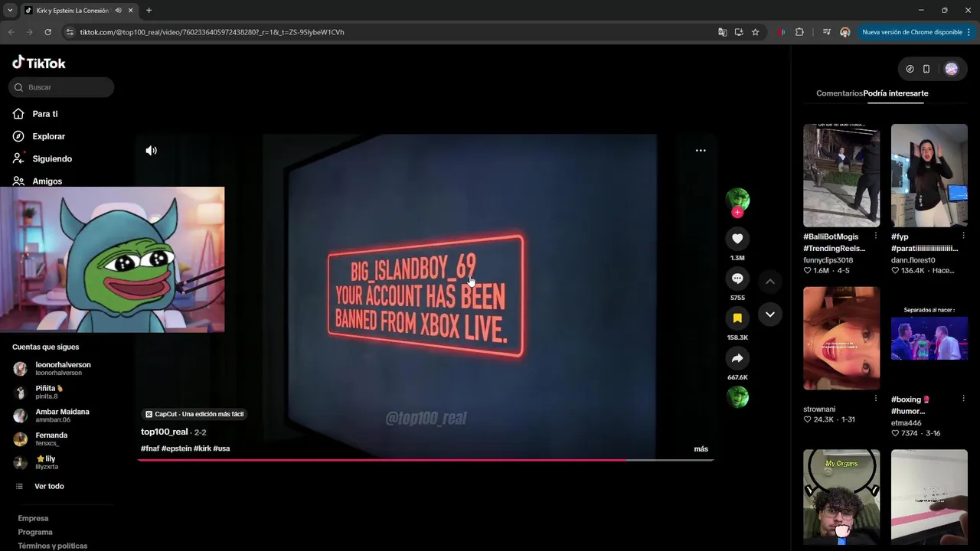Open the TikTok profile avatar menu
Screen dimensions: 980x551
pos(951,69)
